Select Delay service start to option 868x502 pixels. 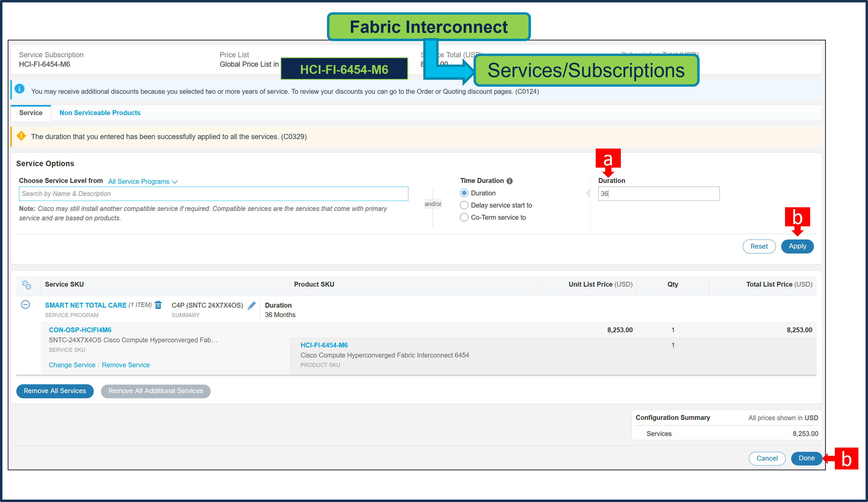click(464, 205)
